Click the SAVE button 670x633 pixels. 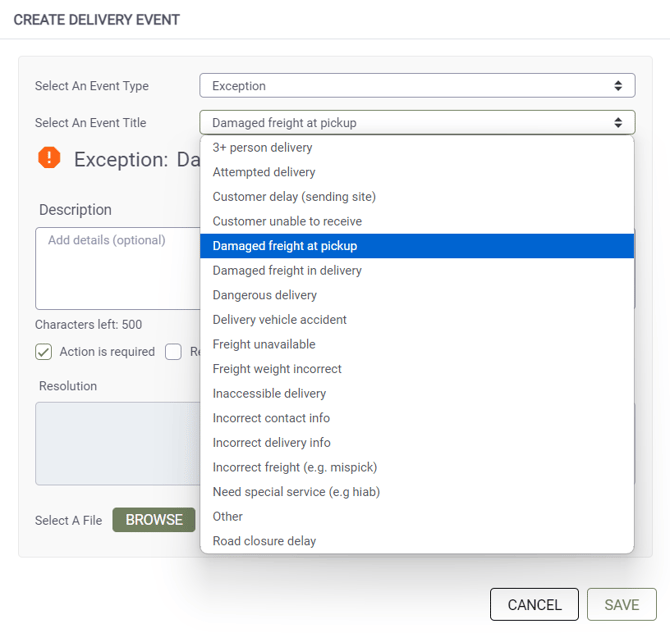point(622,604)
